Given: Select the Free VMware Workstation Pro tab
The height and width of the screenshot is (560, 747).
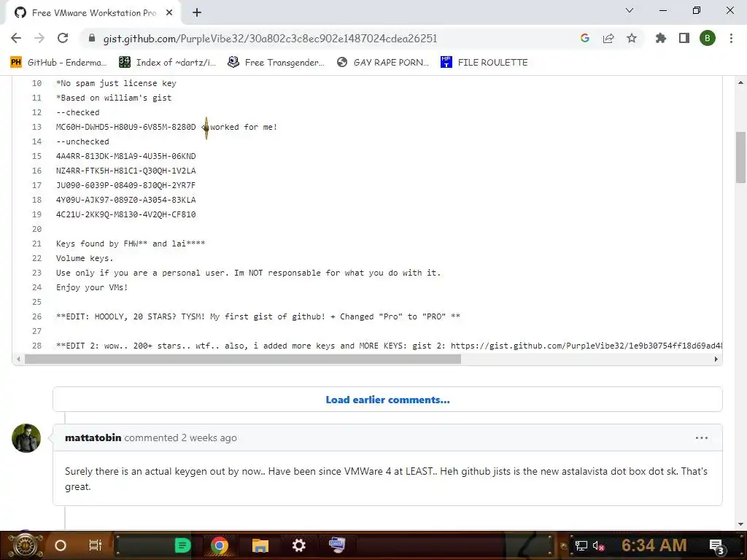Looking at the screenshot, I should (93, 13).
